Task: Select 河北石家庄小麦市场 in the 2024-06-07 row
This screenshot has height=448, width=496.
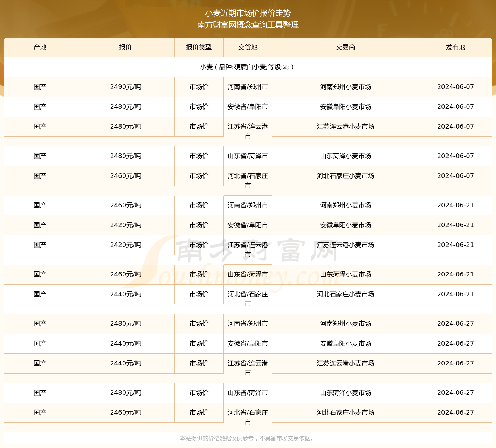Action: (x=345, y=176)
